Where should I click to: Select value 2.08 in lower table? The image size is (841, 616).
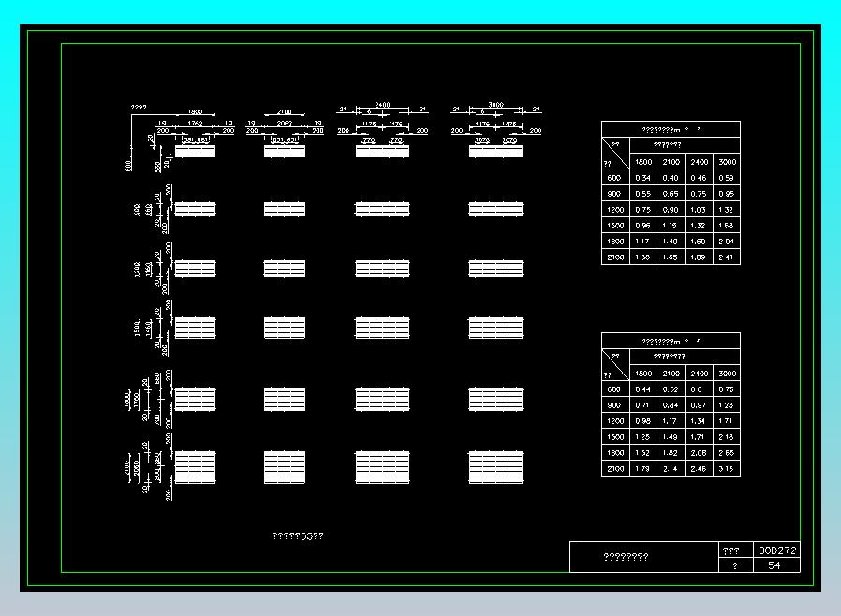pos(699,453)
